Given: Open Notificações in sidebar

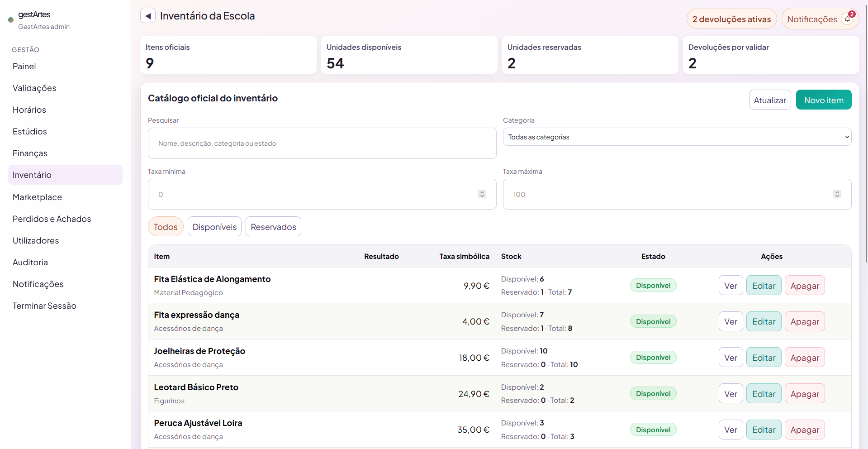Looking at the screenshot, I should [x=65, y=284].
